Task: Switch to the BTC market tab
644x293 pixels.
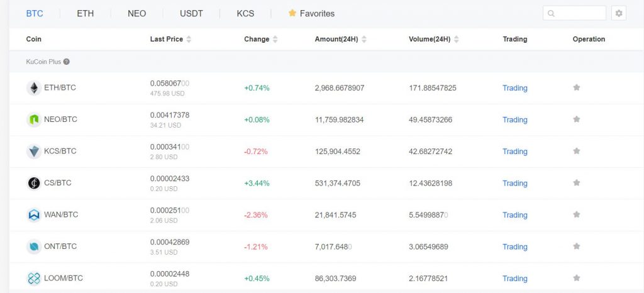Action: 35,14
